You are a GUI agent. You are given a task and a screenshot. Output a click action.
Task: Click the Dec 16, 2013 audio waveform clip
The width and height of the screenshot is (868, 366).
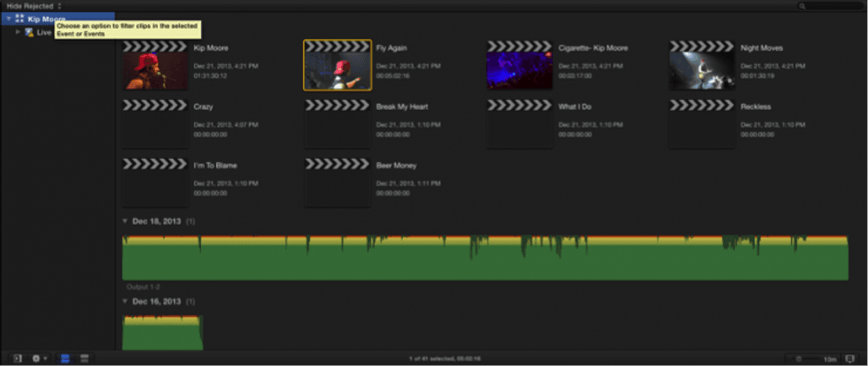pos(162,333)
